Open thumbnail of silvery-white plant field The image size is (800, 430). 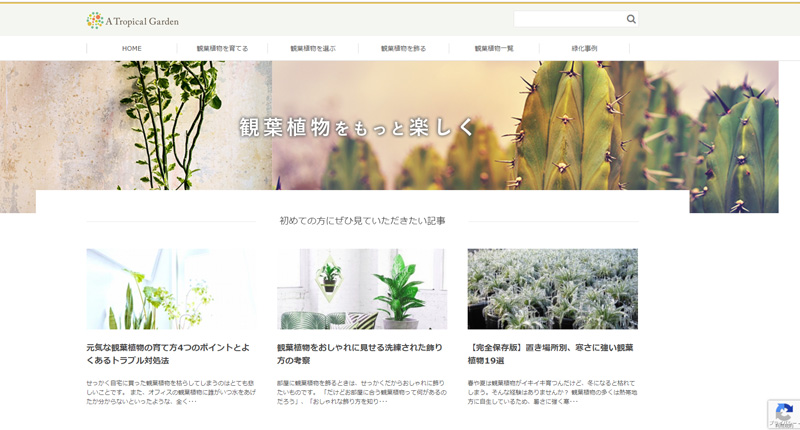click(x=553, y=289)
